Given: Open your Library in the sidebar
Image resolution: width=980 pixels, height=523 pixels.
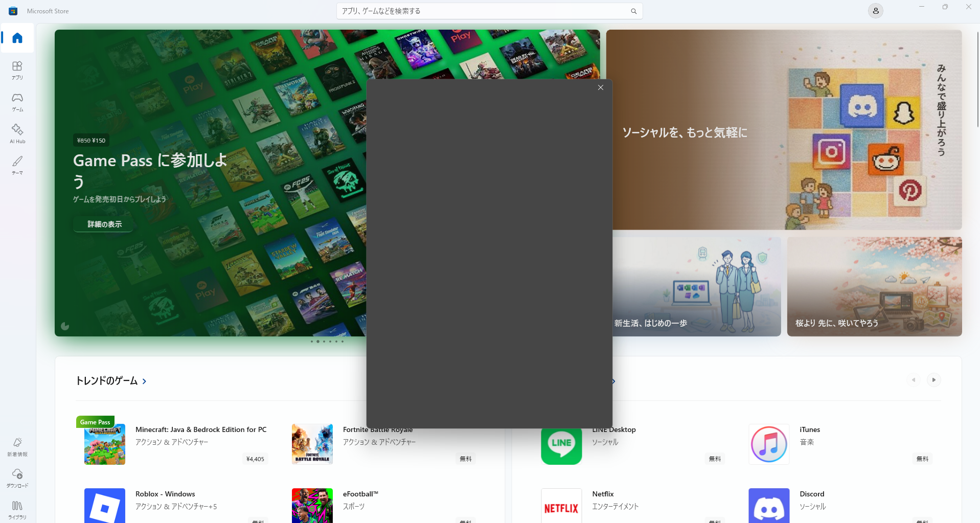Looking at the screenshot, I should (17, 509).
